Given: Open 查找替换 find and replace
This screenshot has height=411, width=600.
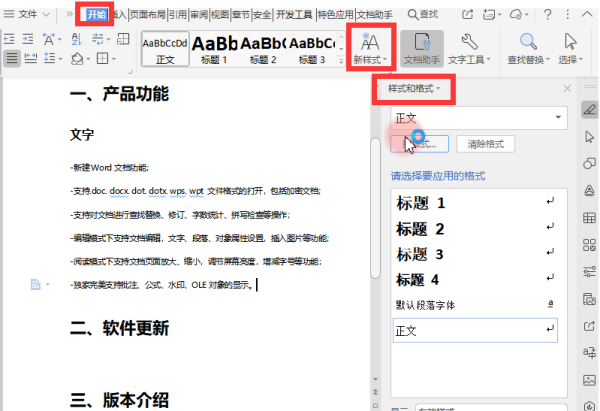Looking at the screenshot, I should pos(528,48).
